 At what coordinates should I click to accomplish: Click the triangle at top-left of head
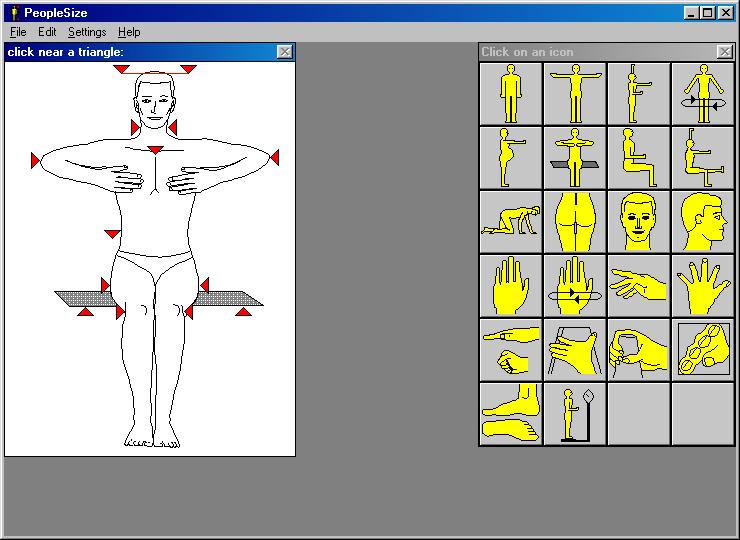122,69
